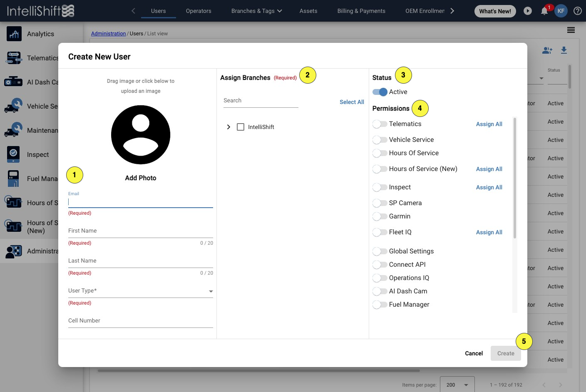Enable the Vehicle Service permission toggle
This screenshot has height=392, width=586.
pos(380,140)
